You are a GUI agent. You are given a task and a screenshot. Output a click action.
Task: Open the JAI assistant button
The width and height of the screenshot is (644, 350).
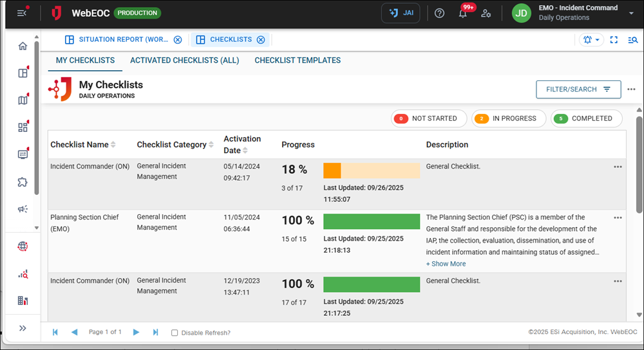(402, 13)
